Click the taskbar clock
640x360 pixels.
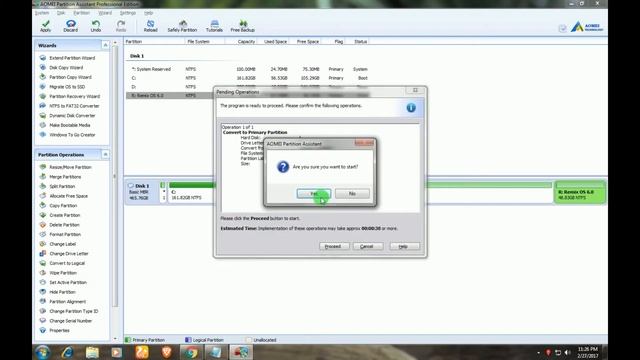588,353
